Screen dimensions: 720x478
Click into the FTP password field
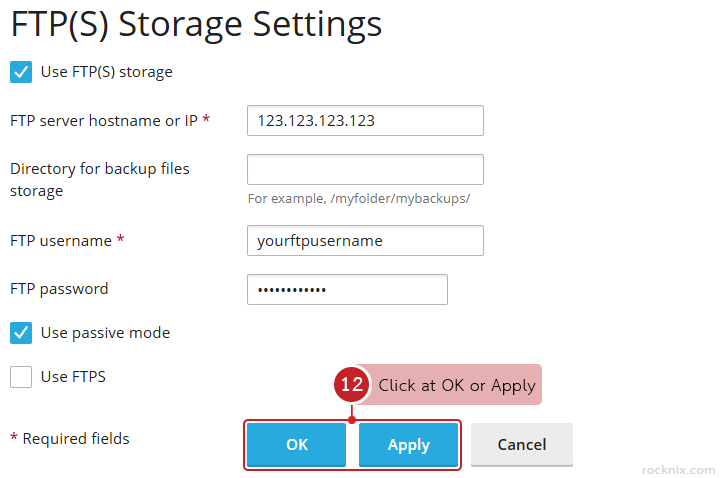[347, 289]
